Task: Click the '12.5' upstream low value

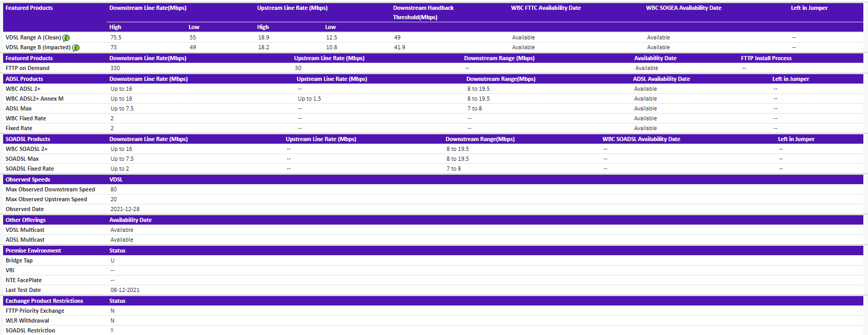Action: coord(332,37)
